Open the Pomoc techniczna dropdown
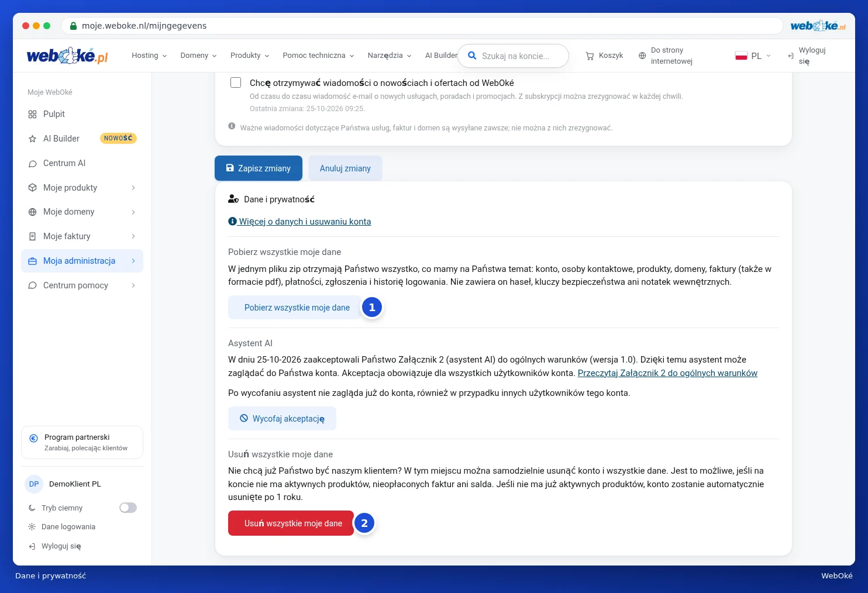Screen dimensions: 868x593 318,56
